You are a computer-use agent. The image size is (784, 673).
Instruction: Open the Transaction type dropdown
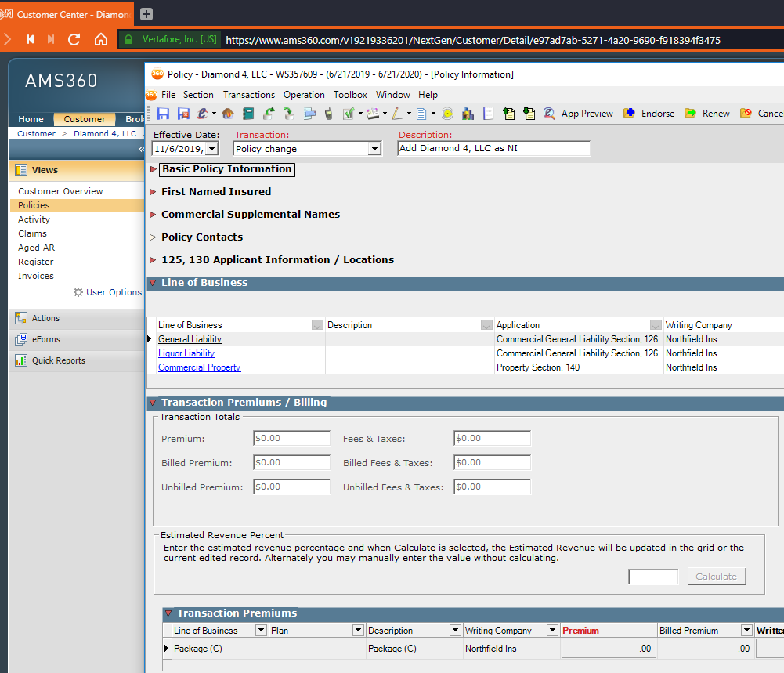(x=374, y=149)
